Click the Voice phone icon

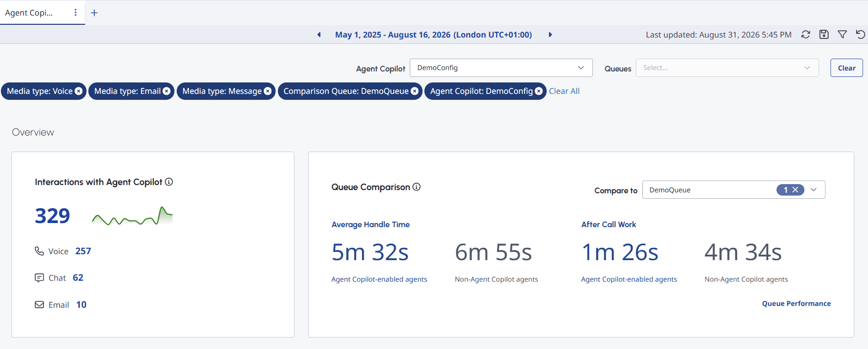pyautogui.click(x=39, y=251)
